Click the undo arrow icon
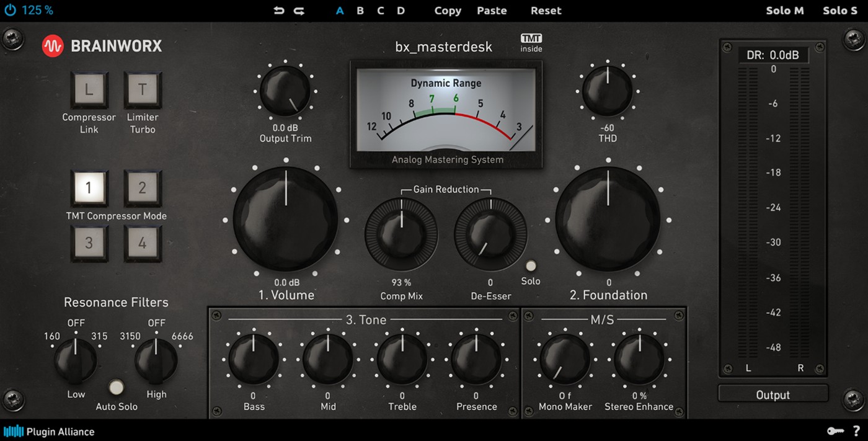Viewport: 868px width, 441px height. click(280, 11)
